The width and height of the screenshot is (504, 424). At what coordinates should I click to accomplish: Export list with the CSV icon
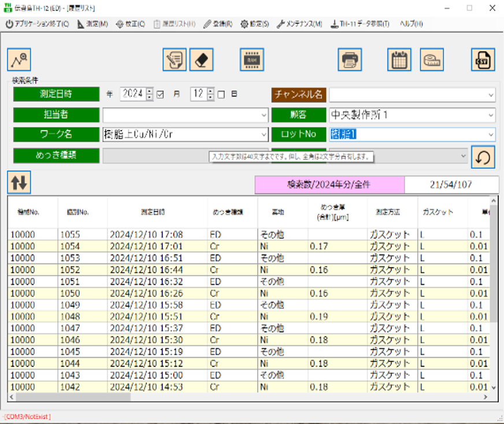point(483,59)
